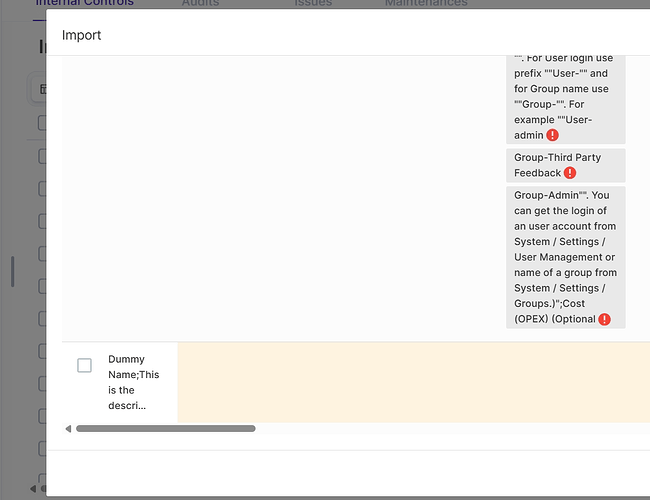Click error icon beside the User-admin tag

tap(552, 135)
